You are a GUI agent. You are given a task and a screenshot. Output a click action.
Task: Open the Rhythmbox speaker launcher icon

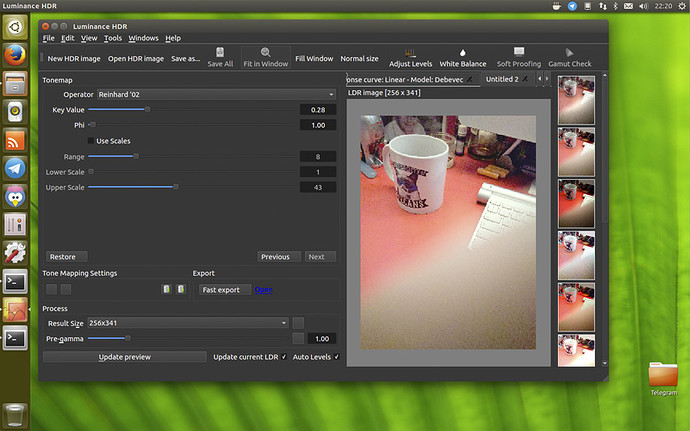(15, 112)
